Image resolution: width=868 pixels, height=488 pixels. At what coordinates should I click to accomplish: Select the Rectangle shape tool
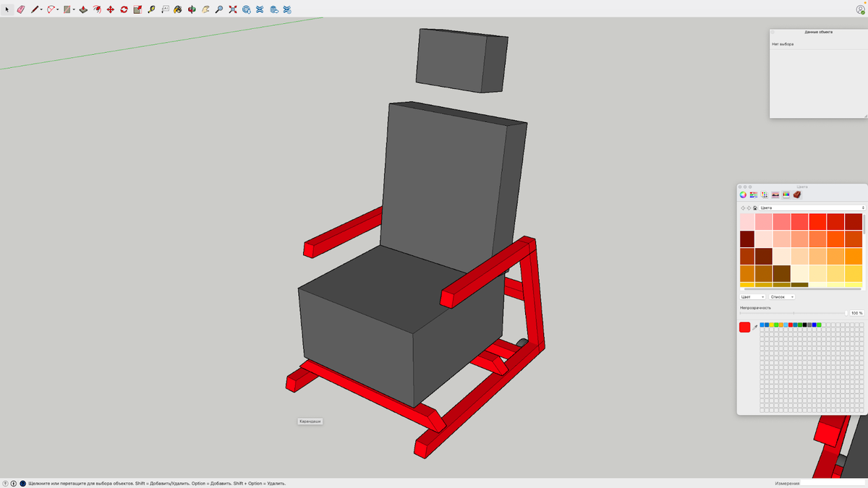click(x=67, y=9)
